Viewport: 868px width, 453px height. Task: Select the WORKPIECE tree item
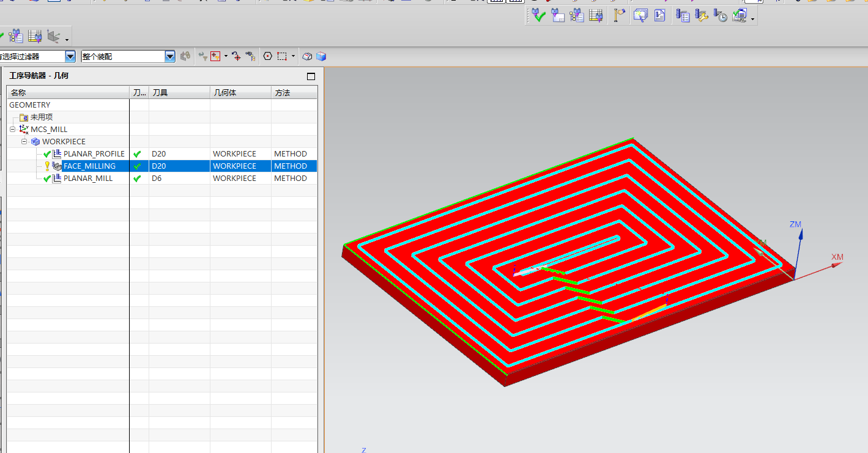click(64, 142)
